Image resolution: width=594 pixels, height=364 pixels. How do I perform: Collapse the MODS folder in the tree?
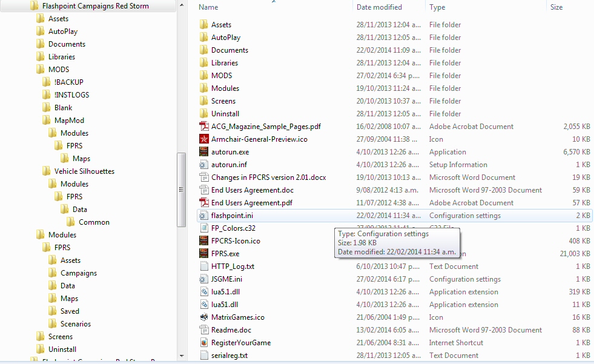point(29,69)
